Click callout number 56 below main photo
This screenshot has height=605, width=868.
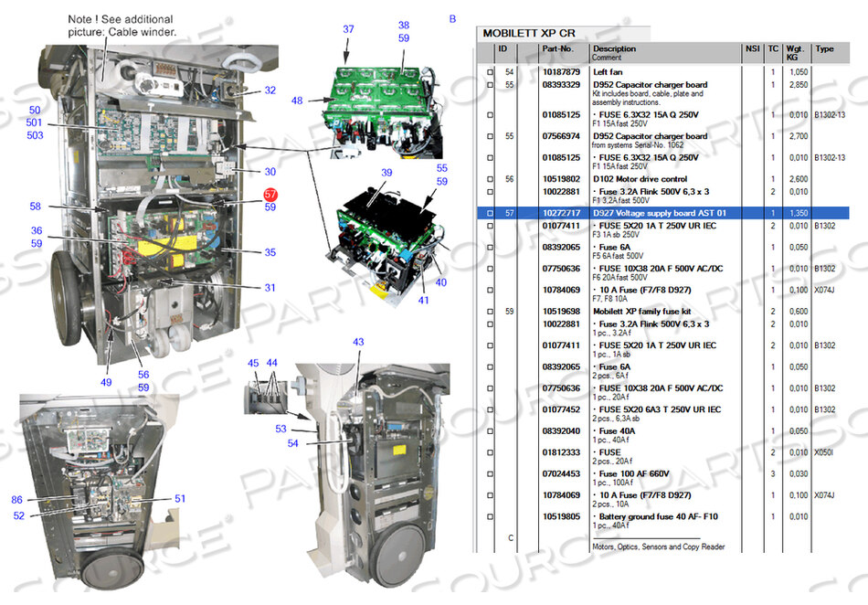(143, 375)
